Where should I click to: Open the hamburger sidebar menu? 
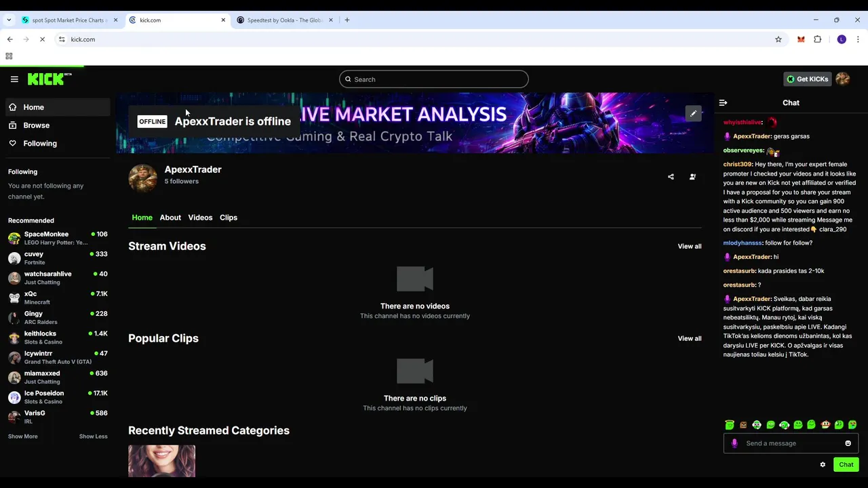(14, 79)
